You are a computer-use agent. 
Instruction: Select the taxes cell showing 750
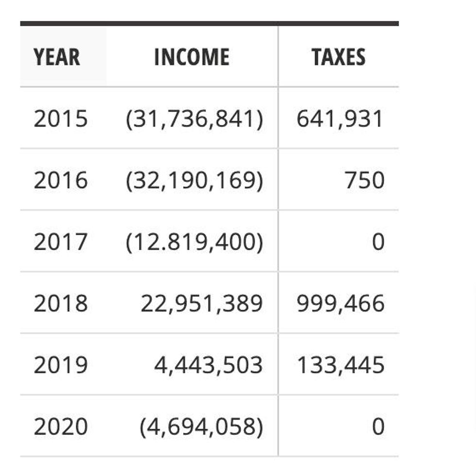pos(364,181)
